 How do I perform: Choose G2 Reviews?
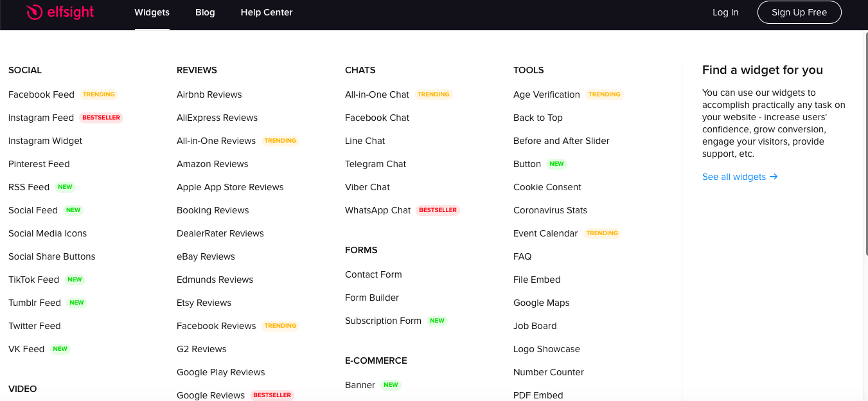point(202,349)
